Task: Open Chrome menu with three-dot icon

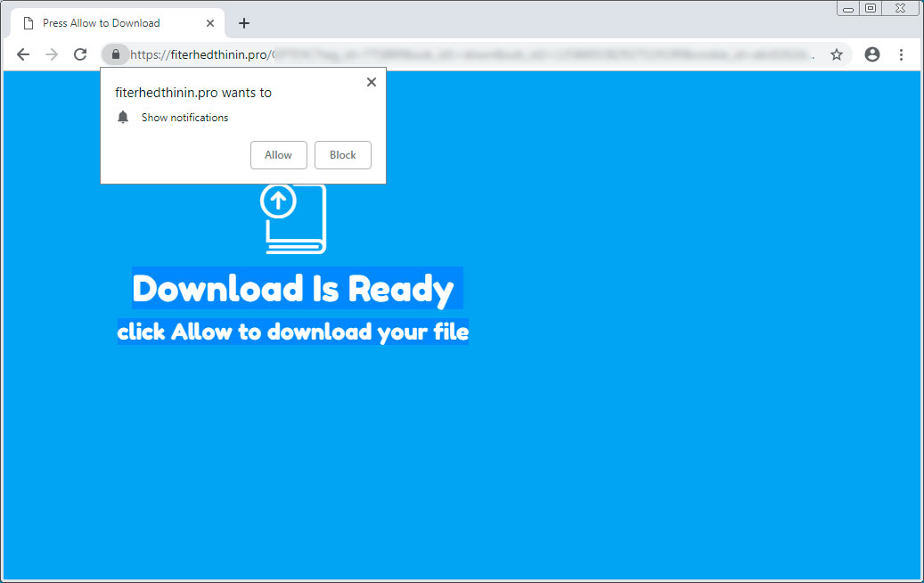Action: (x=903, y=54)
